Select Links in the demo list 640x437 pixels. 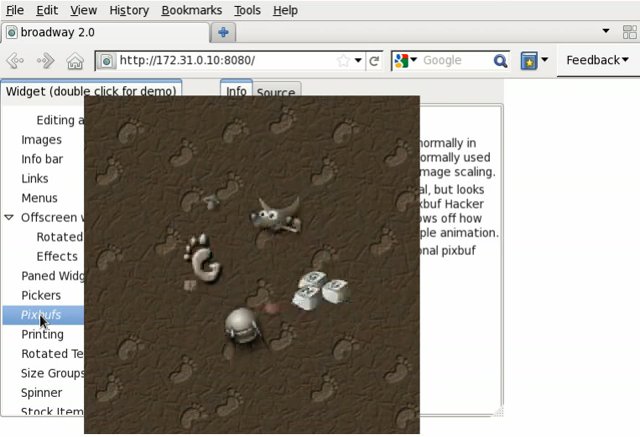tap(35, 179)
